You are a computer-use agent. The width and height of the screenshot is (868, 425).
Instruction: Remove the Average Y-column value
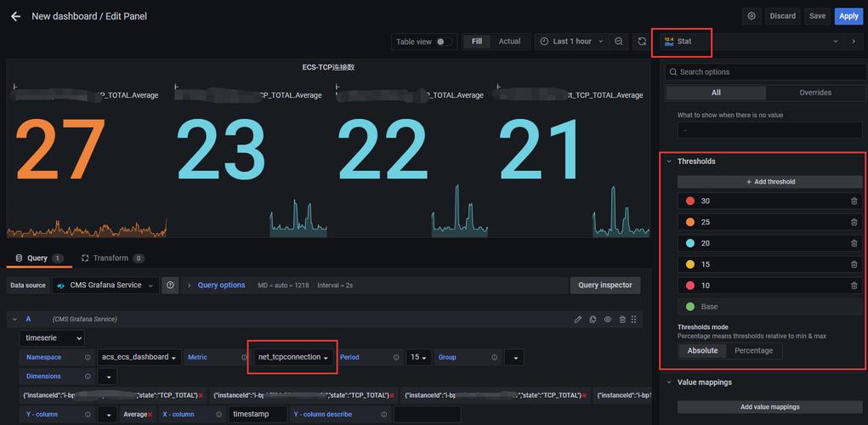[x=150, y=415]
